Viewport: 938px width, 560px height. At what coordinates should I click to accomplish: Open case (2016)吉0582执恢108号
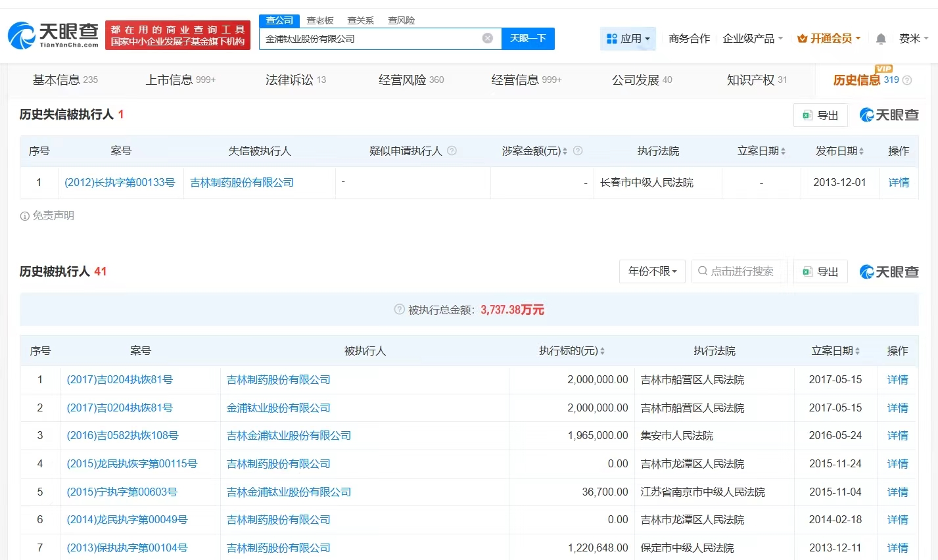(122, 436)
